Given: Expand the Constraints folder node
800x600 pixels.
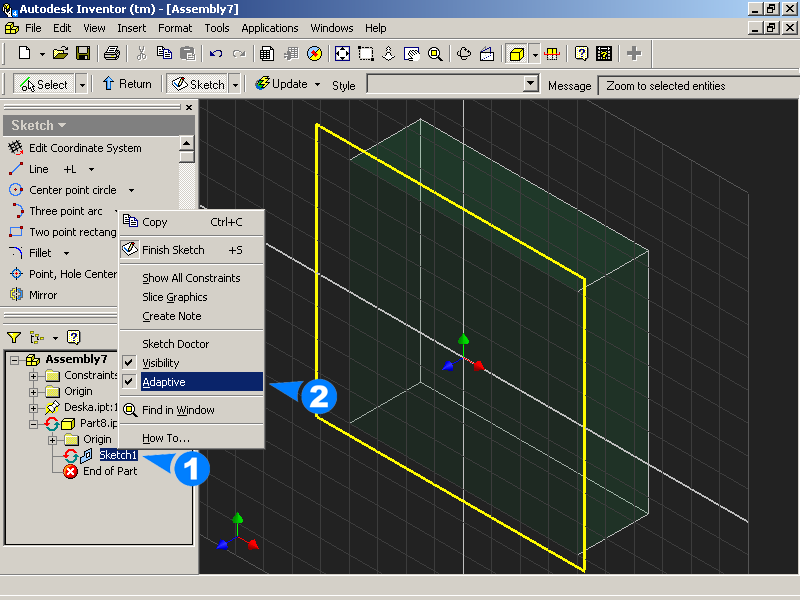Looking at the screenshot, I should click(34, 376).
